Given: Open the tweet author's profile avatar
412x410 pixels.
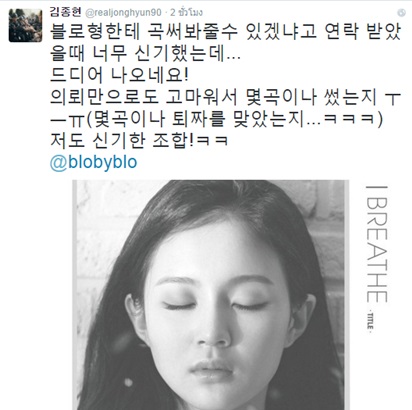Looking at the screenshot, I should [x=25, y=25].
